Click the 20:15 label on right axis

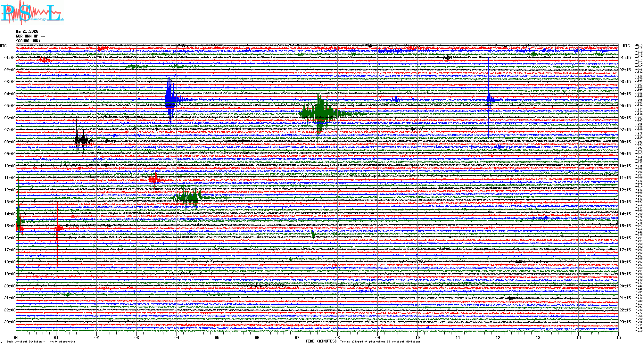click(x=625, y=286)
